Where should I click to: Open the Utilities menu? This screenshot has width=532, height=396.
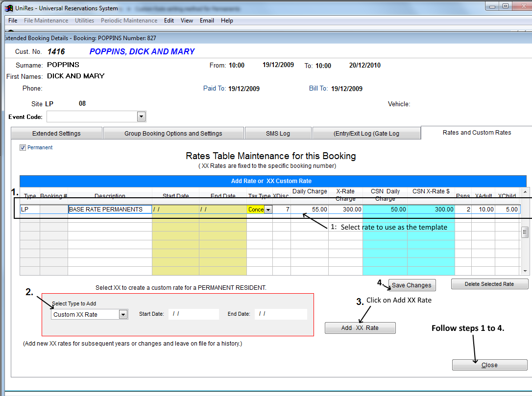click(84, 21)
